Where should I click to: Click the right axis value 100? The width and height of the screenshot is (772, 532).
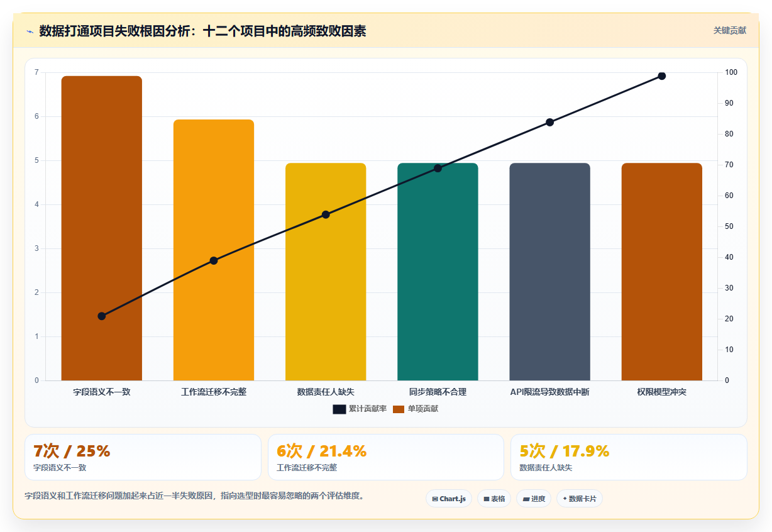click(x=731, y=72)
